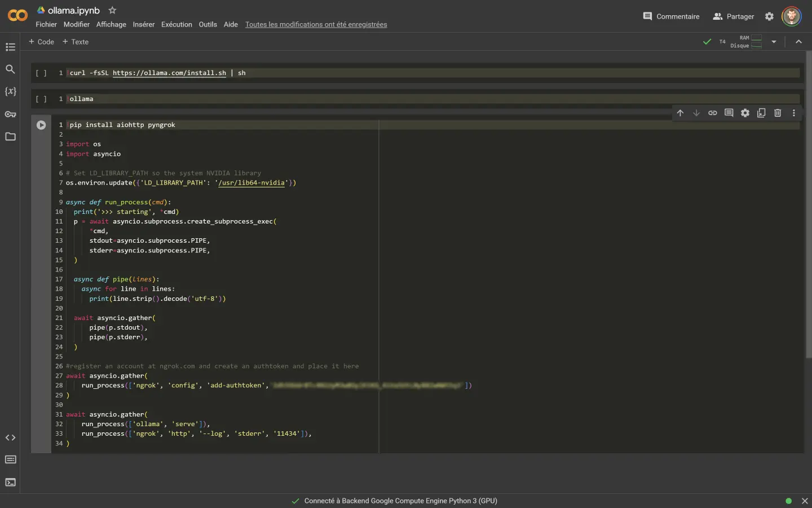
Task: Add a Texte cell
Action: click(76, 42)
